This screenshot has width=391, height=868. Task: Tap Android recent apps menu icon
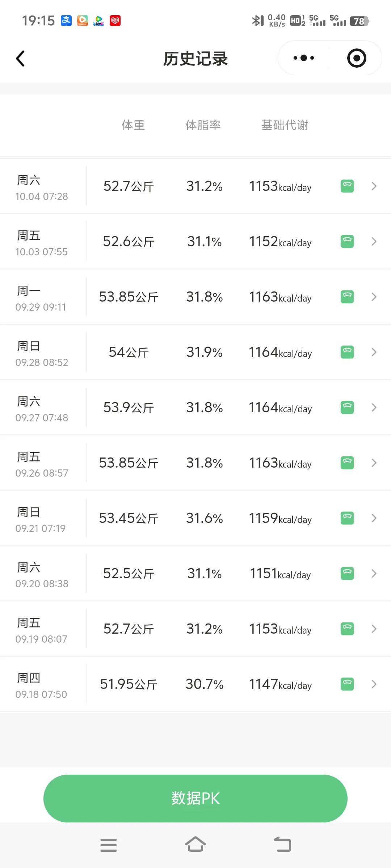109,845
